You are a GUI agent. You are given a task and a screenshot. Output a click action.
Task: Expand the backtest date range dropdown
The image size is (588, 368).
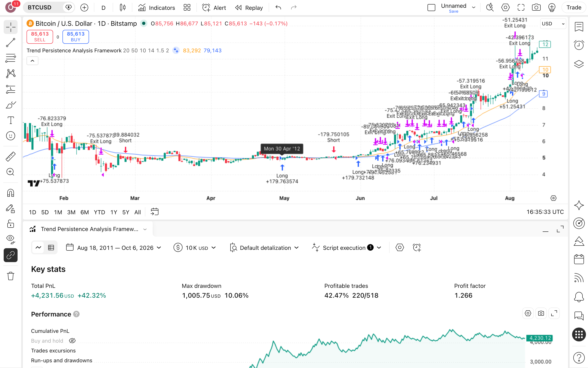(114, 248)
